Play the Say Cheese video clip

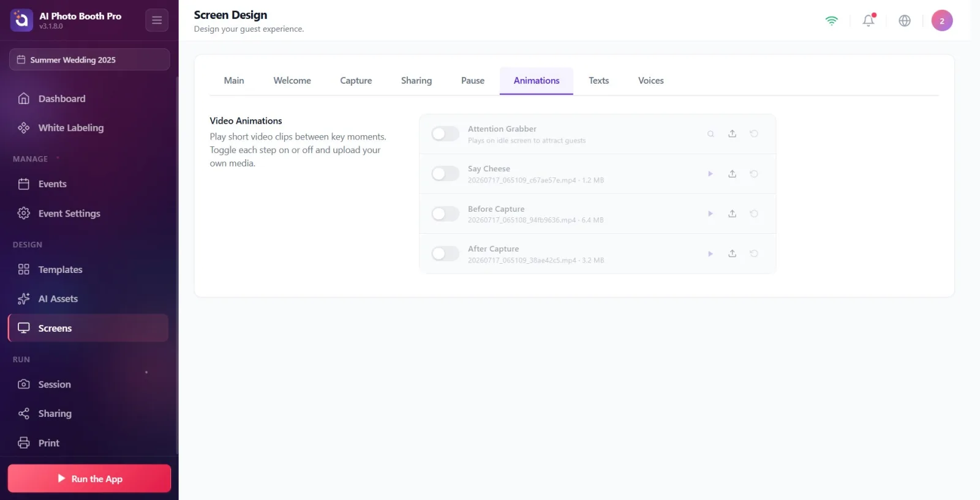pyautogui.click(x=710, y=174)
